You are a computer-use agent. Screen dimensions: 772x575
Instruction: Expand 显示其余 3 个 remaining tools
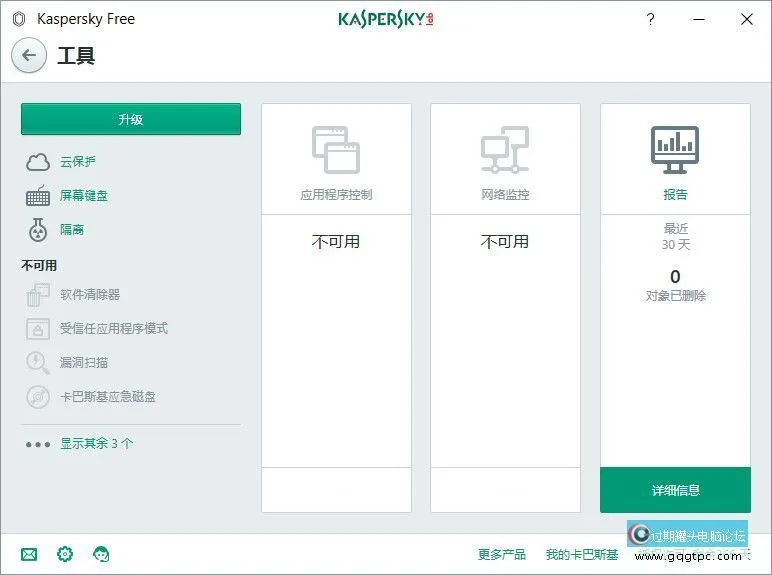pos(96,444)
